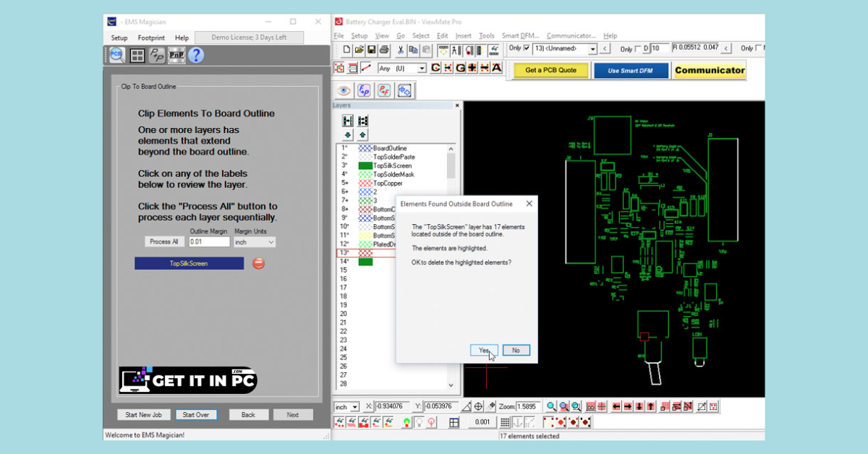Open the Margin Units inch dropdown

click(254, 242)
